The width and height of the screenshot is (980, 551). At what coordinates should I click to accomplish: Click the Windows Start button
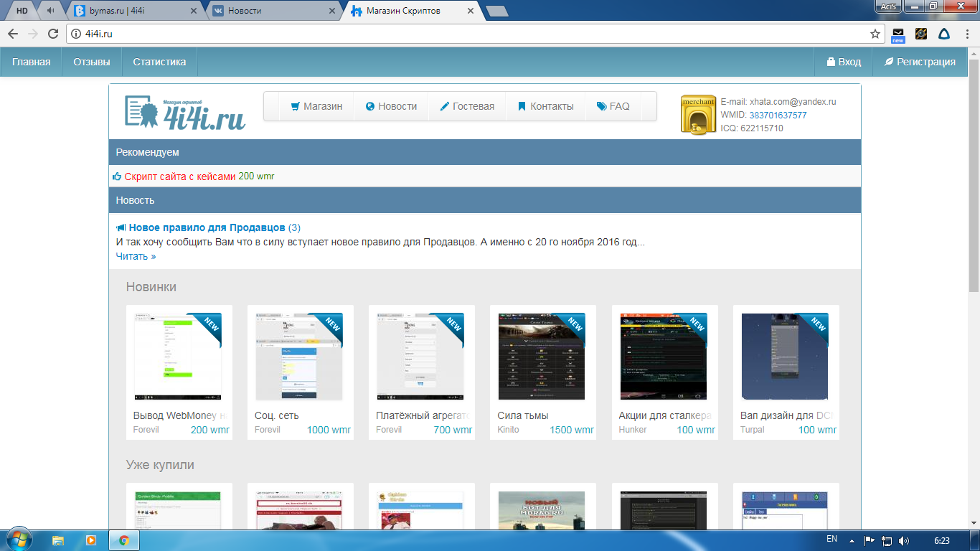pyautogui.click(x=18, y=540)
